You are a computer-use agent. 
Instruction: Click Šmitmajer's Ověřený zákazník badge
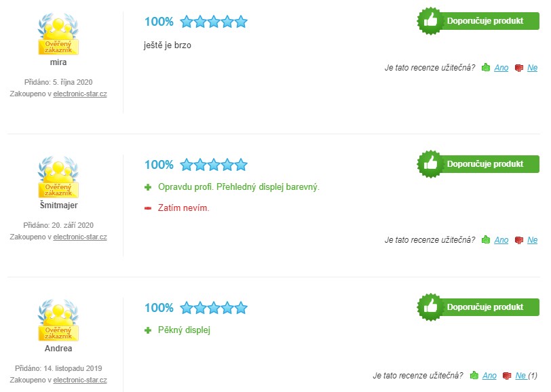(x=58, y=177)
